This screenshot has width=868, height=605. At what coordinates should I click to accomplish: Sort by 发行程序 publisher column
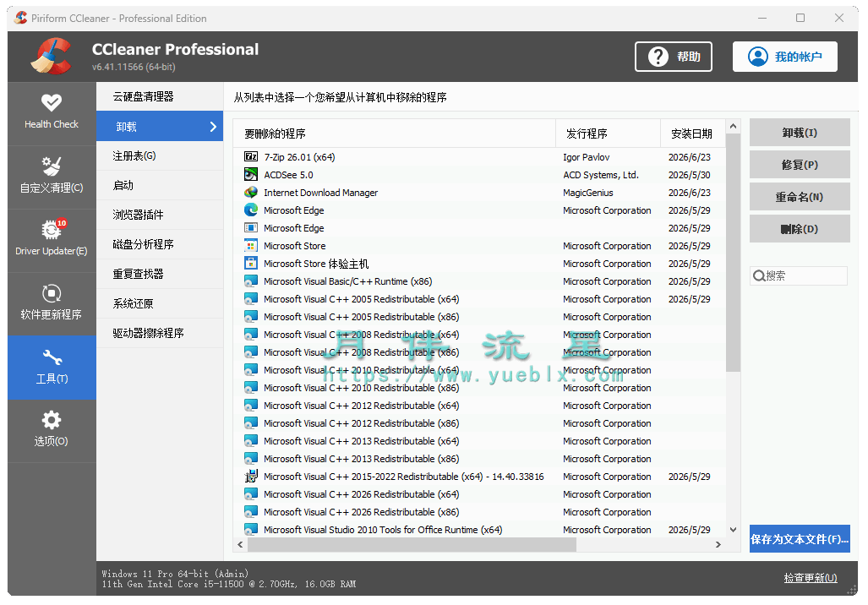pyautogui.click(x=608, y=134)
